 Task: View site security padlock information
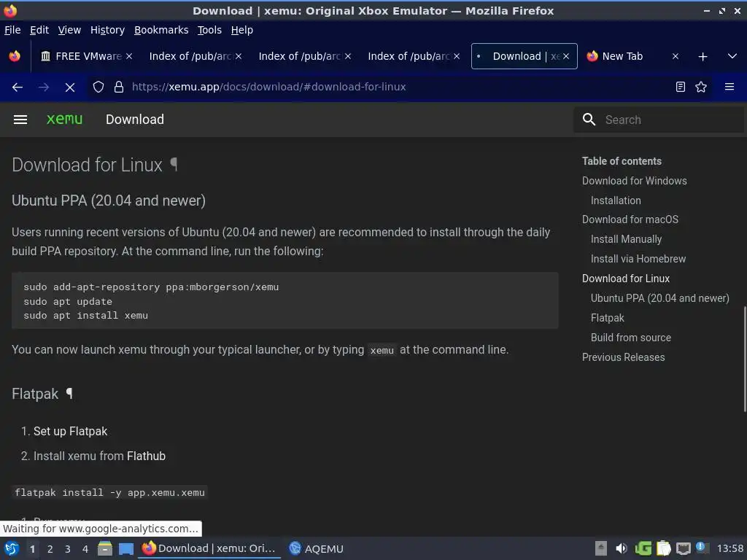point(119,87)
